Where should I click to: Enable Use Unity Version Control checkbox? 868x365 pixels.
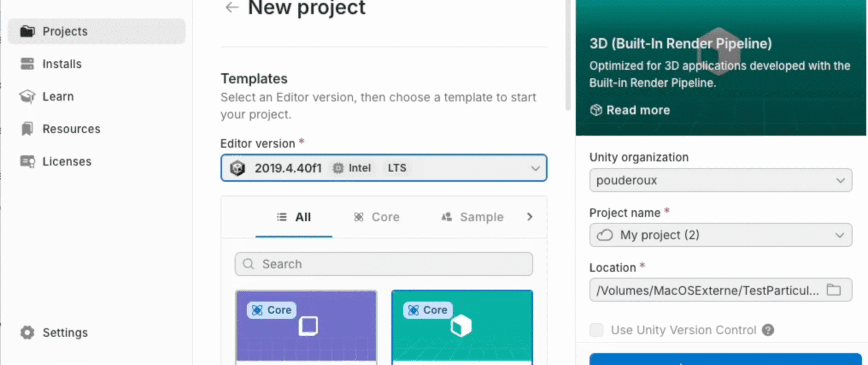(596, 330)
